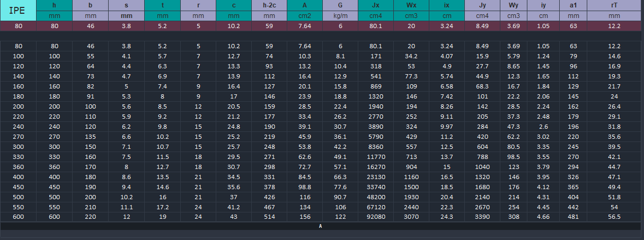The height and width of the screenshot is (240, 644).
Task: Select the 'h-2c' column header
Action: click(269, 5)
